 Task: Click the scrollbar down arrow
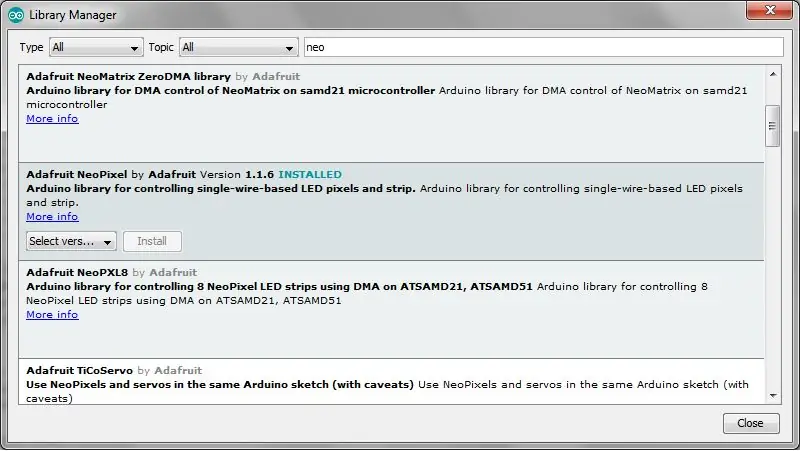[773, 396]
